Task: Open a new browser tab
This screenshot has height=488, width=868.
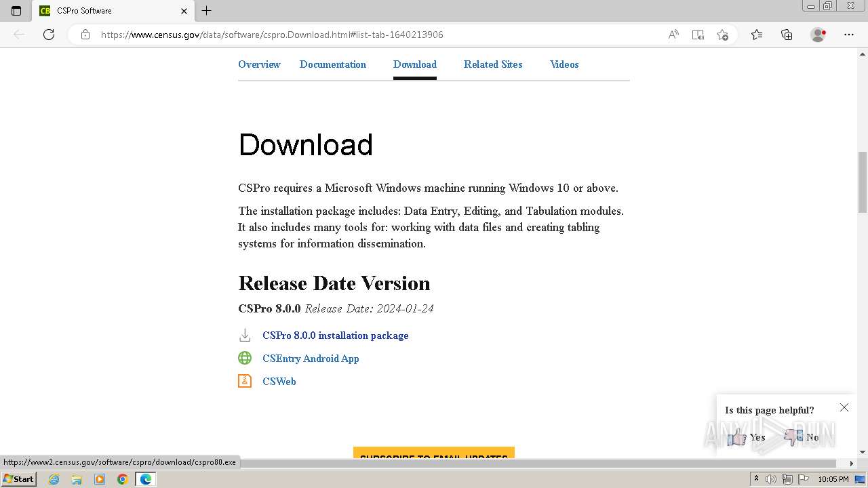Action: coord(207,10)
